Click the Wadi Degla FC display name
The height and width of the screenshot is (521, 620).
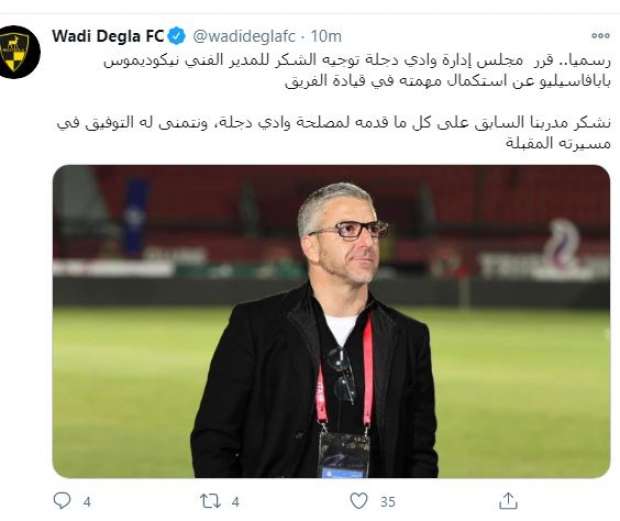108,36
